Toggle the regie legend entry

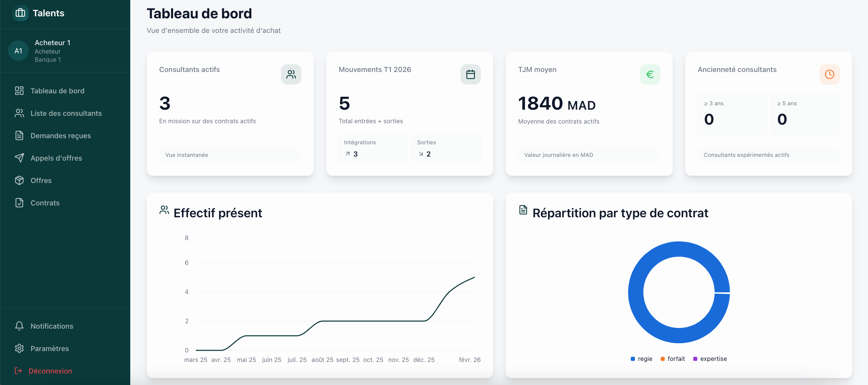tap(641, 359)
